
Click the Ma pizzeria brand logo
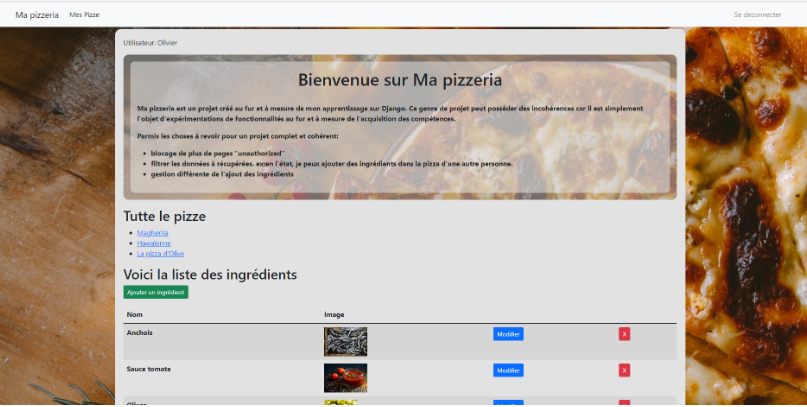(37, 15)
